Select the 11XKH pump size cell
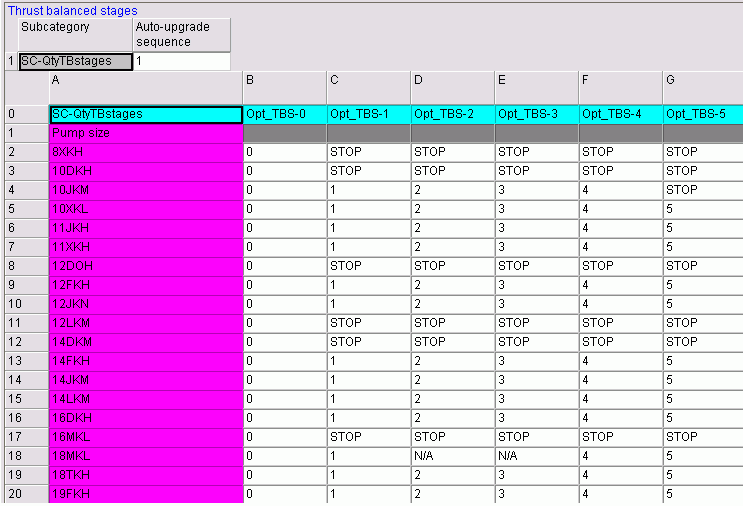 tap(146, 247)
